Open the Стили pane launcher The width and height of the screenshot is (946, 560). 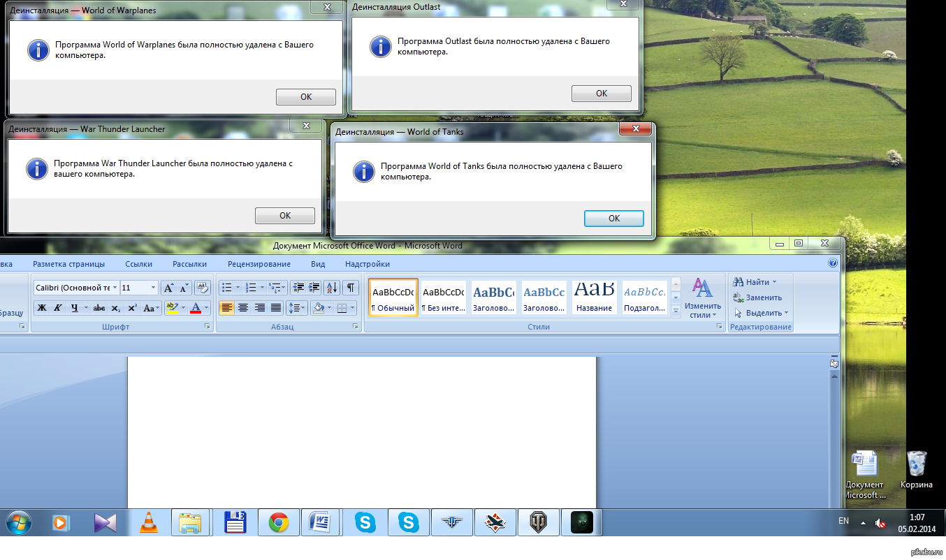tap(720, 327)
